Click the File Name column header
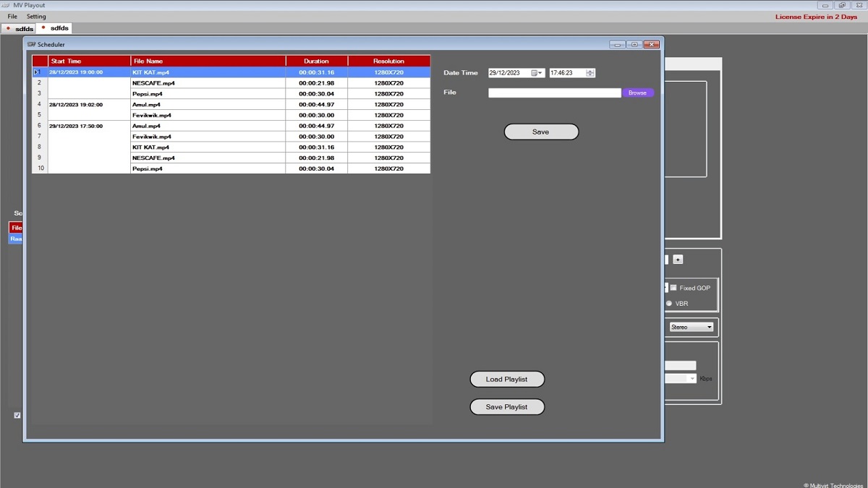868x488 pixels. coord(208,61)
